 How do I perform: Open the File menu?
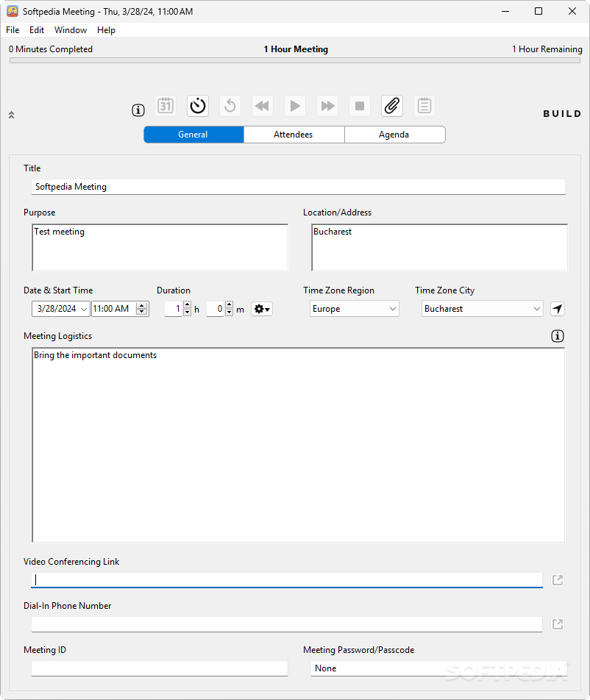(13, 30)
